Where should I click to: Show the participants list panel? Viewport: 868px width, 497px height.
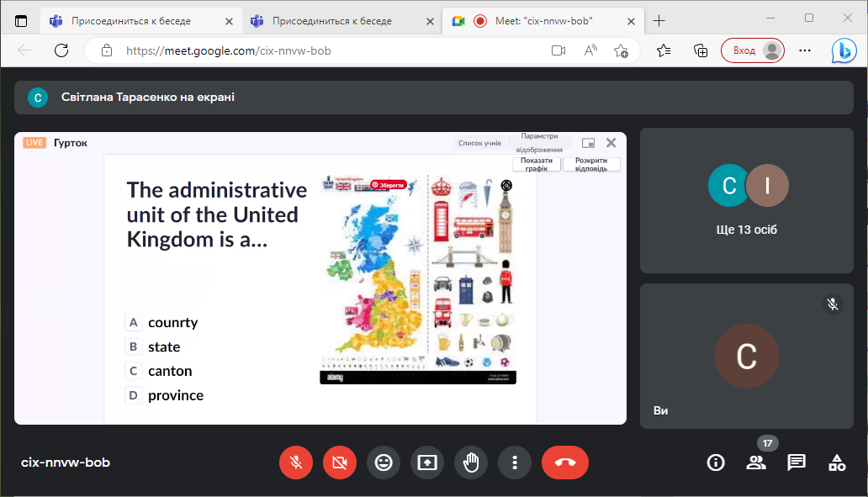pos(756,463)
